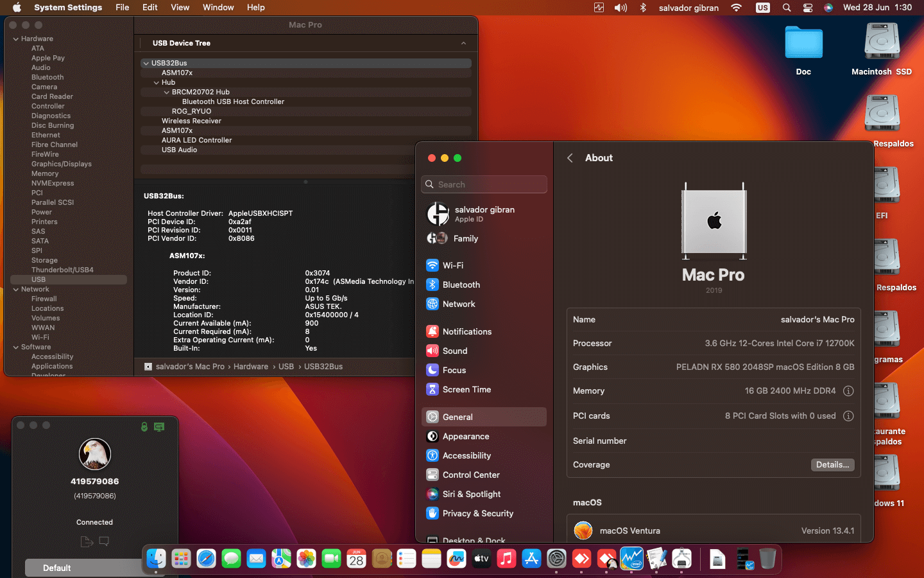Open Help menu in menu bar
924x578 pixels.
(x=255, y=8)
